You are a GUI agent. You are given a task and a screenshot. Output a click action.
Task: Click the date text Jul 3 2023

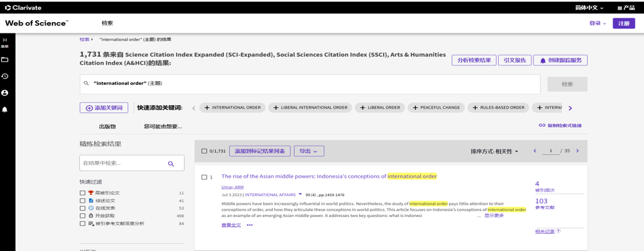coord(232,195)
